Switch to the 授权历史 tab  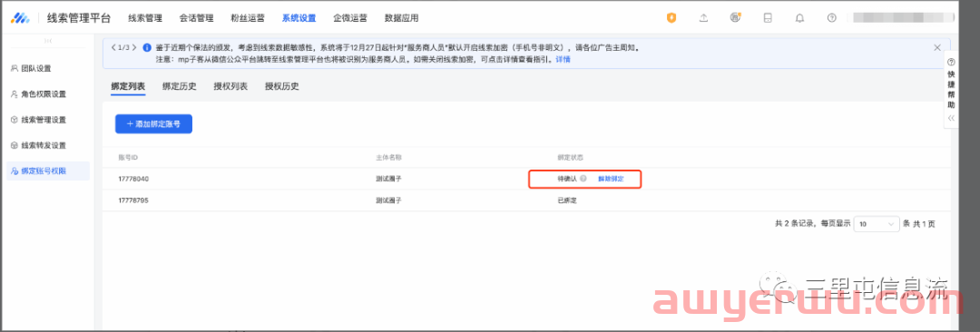click(282, 86)
